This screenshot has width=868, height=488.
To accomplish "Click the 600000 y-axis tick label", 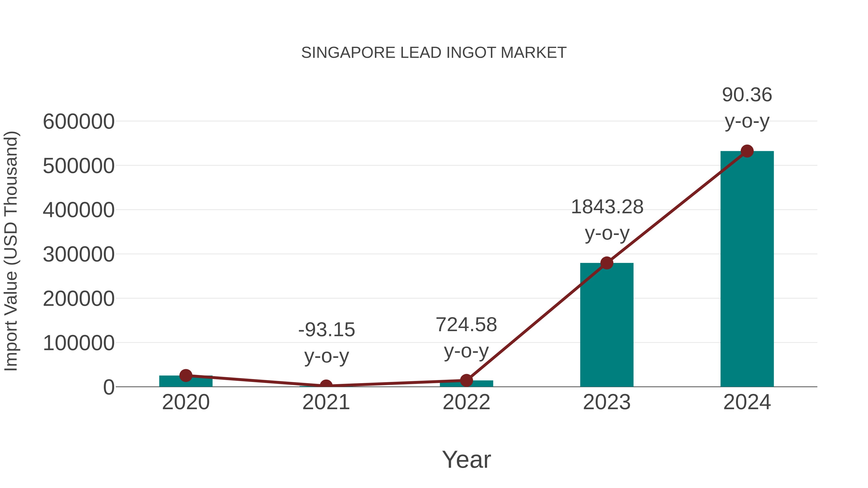I will 79,121.
